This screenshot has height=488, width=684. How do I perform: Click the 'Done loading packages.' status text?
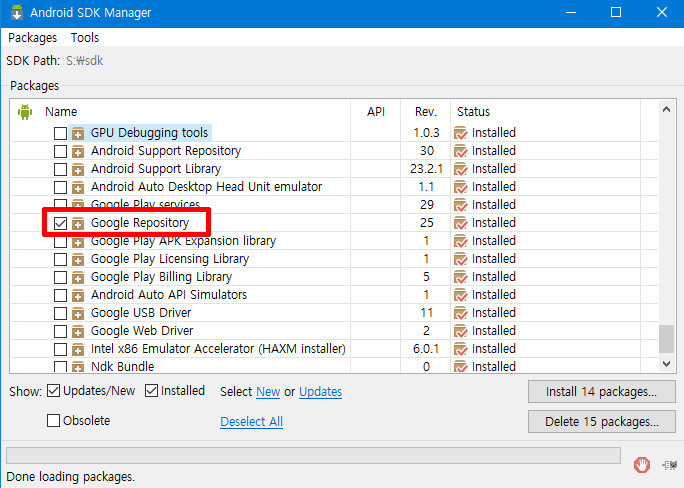point(71,477)
